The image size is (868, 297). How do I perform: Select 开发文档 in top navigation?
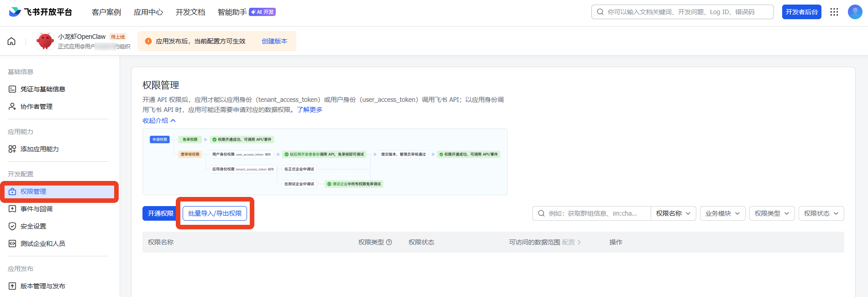190,12
